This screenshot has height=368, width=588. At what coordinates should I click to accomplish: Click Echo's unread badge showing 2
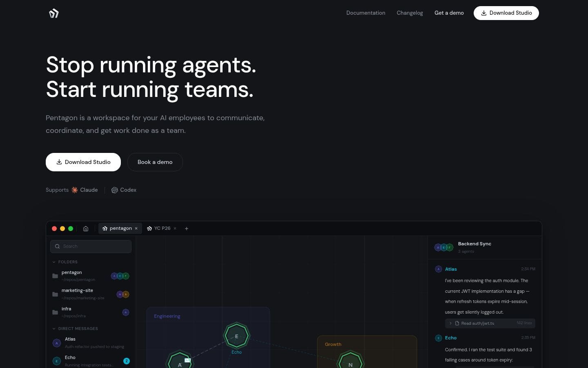tap(127, 361)
